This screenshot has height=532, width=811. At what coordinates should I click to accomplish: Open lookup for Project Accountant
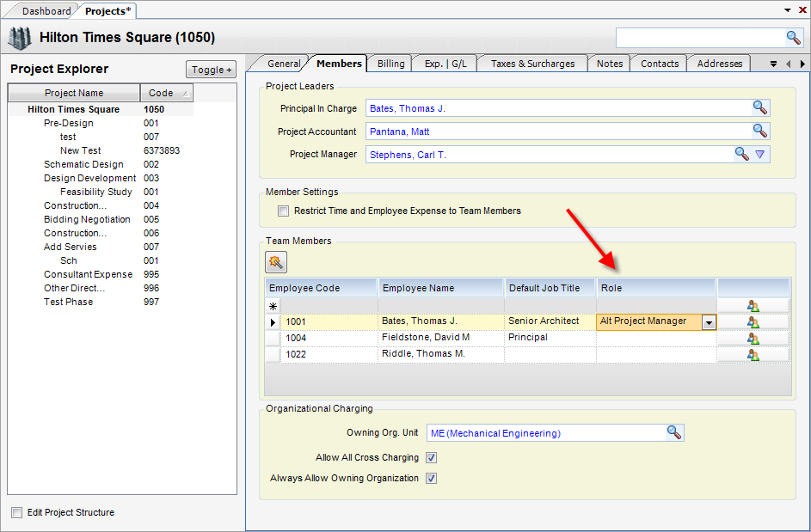click(759, 131)
